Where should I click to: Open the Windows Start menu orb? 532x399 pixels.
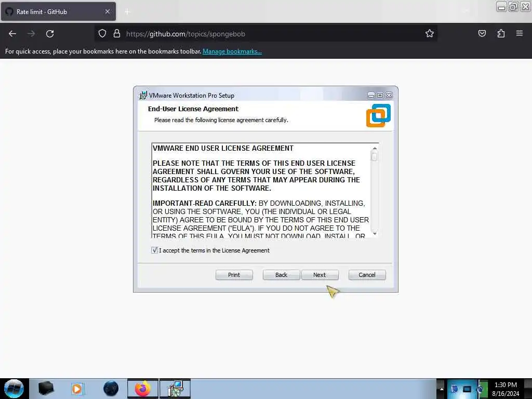[x=14, y=389]
